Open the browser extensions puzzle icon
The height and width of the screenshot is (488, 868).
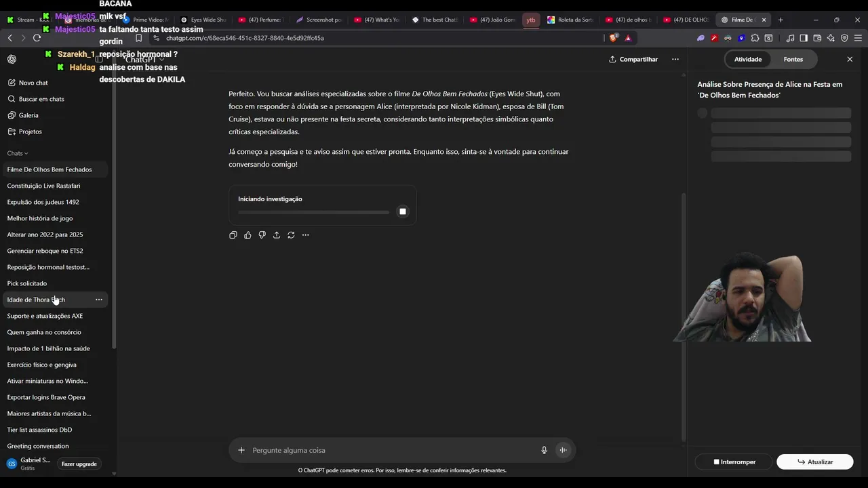tap(755, 38)
